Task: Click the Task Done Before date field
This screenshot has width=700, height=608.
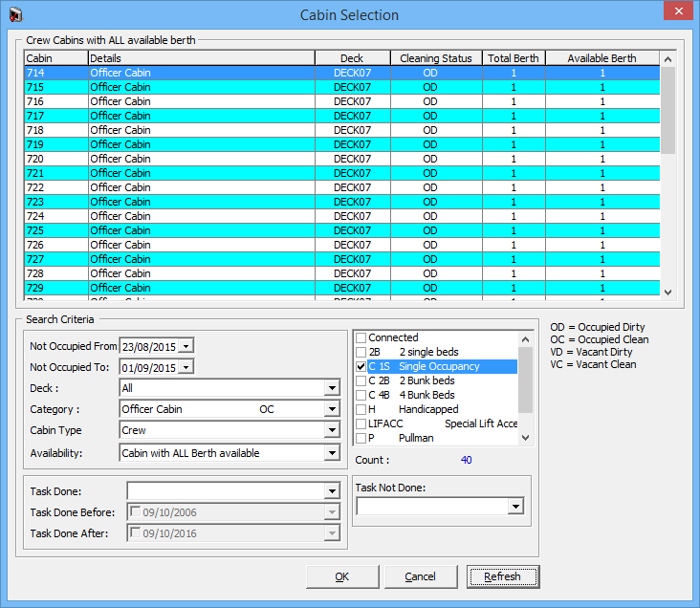Action: point(232,512)
